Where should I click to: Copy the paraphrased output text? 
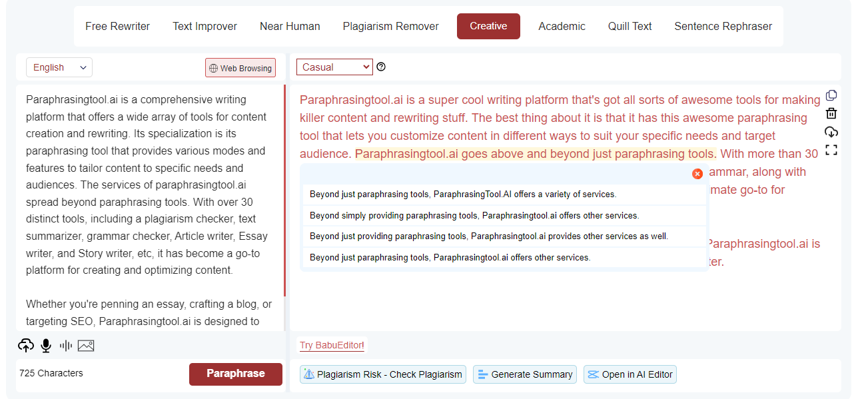[x=831, y=96]
